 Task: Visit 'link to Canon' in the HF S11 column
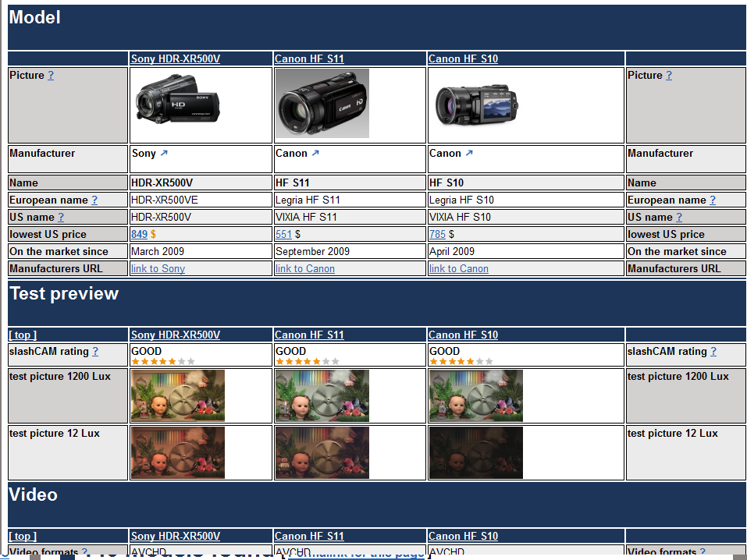click(x=305, y=268)
